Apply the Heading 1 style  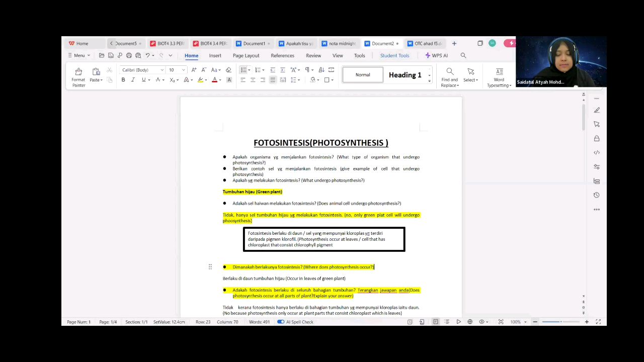pyautogui.click(x=405, y=75)
